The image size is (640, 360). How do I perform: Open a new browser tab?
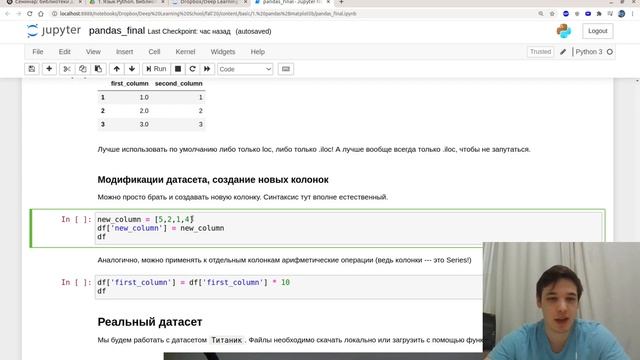tap(341, 2)
